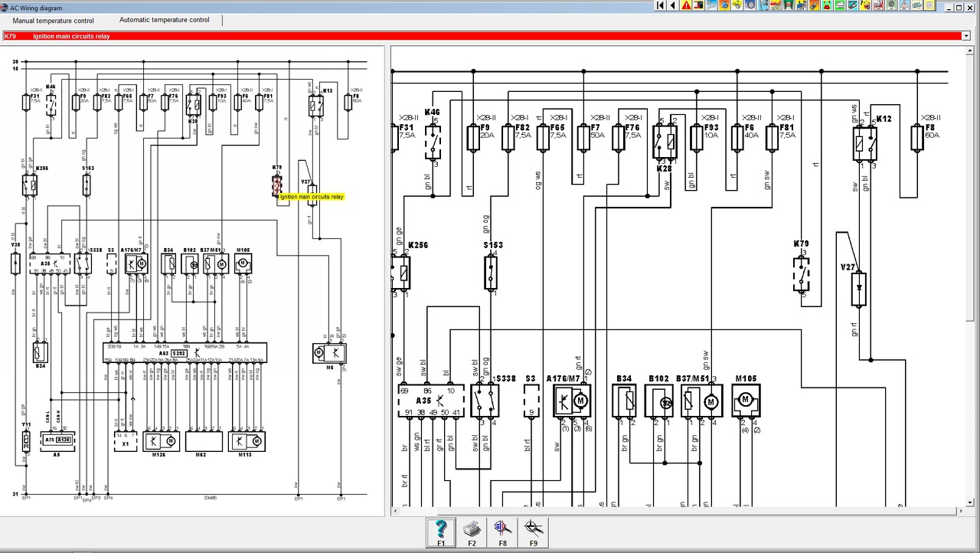Click the yellow question-mark diagnostic toolbar icon
Viewport: 980px width, 553px height.
[x=864, y=5]
